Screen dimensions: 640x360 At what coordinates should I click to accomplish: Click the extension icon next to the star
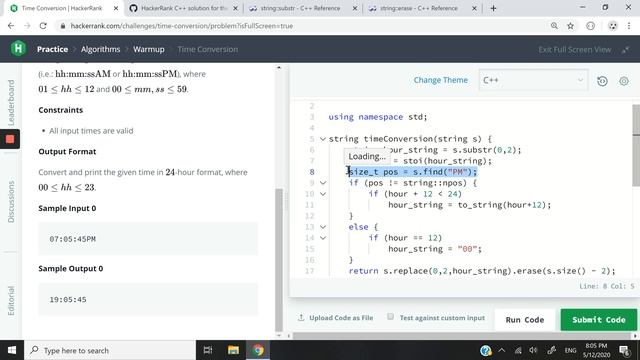pyautogui.click(x=590, y=26)
